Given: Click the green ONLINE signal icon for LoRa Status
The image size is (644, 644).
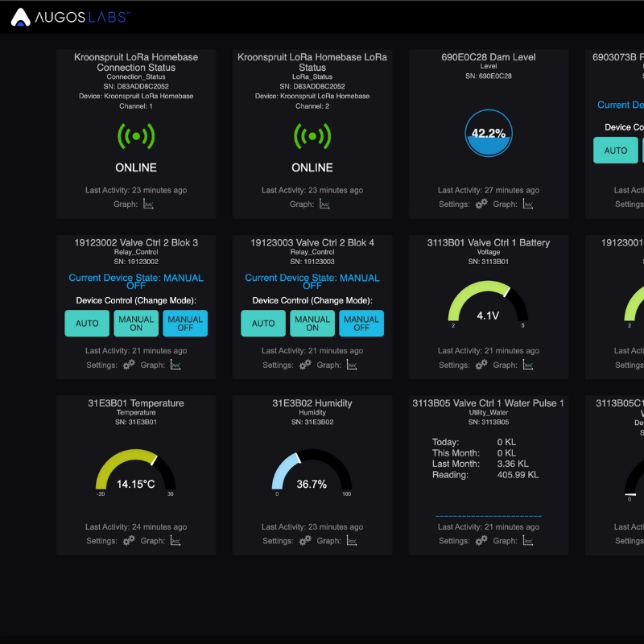Looking at the screenshot, I should click(312, 137).
